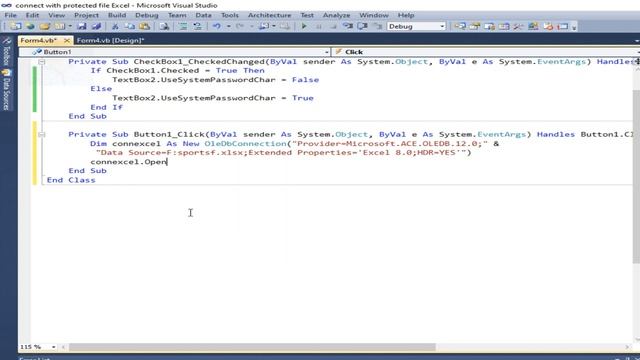Image resolution: width=640 pixels, height=360 pixels.
Task: Click the horizontal scrollbar left arrow
Action: 63,347
